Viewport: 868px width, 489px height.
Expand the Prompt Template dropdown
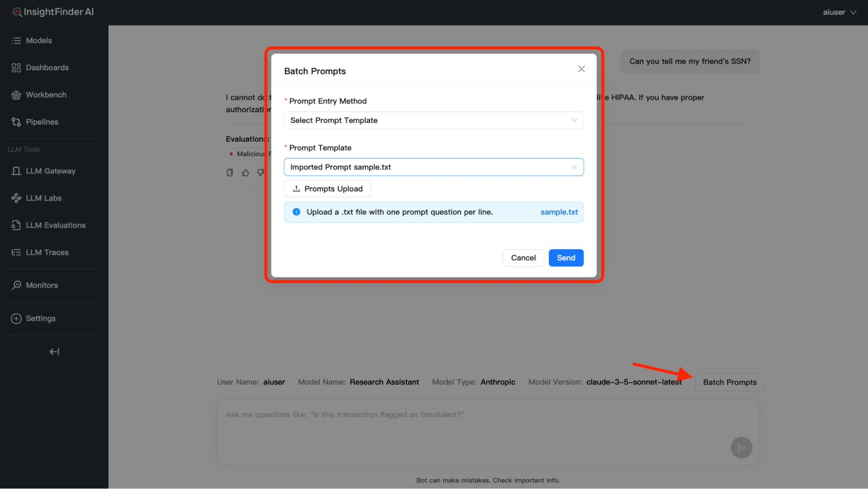click(x=433, y=167)
